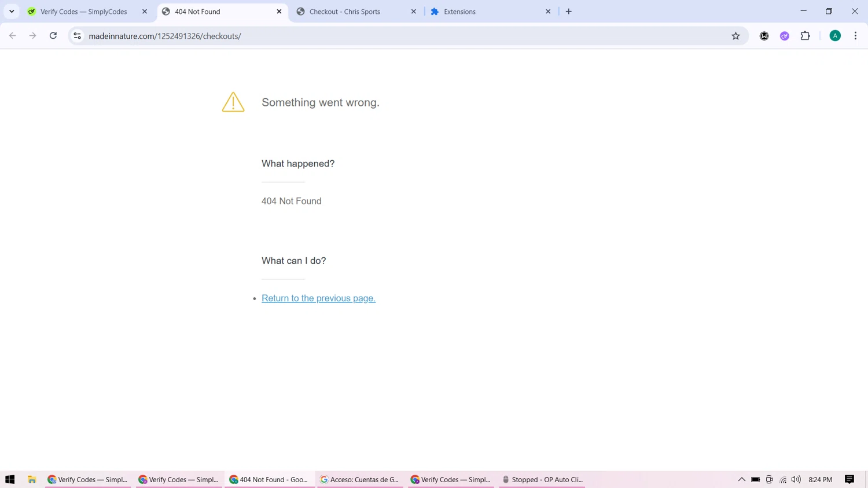Open the 8:24 PM clock flyout
The height and width of the screenshot is (488, 868).
click(x=821, y=479)
